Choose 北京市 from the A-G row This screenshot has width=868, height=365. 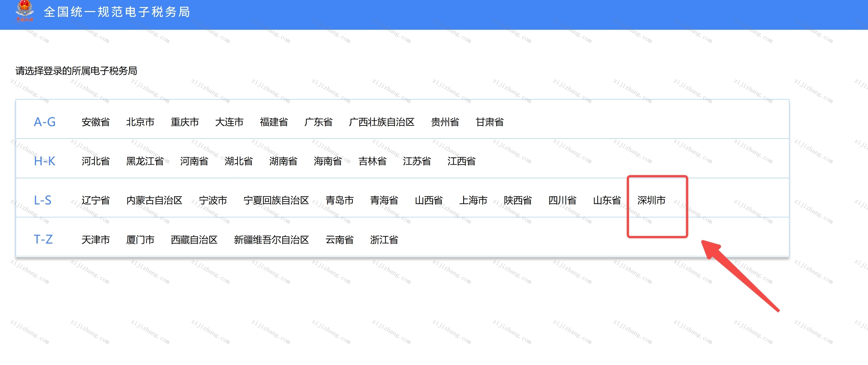pyautogui.click(x=140, y=122)
